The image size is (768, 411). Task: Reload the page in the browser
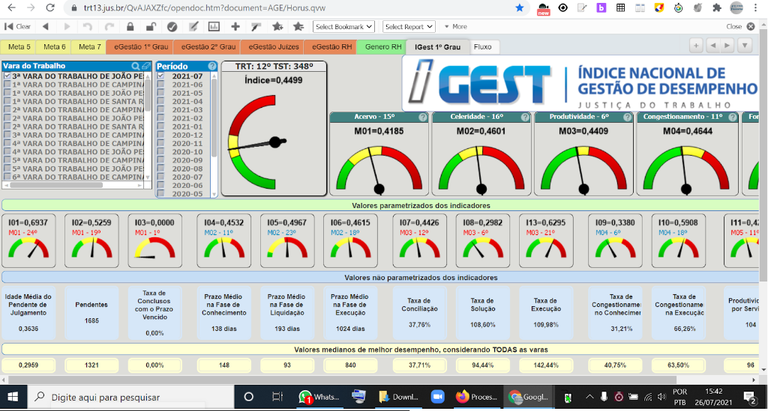49,8
